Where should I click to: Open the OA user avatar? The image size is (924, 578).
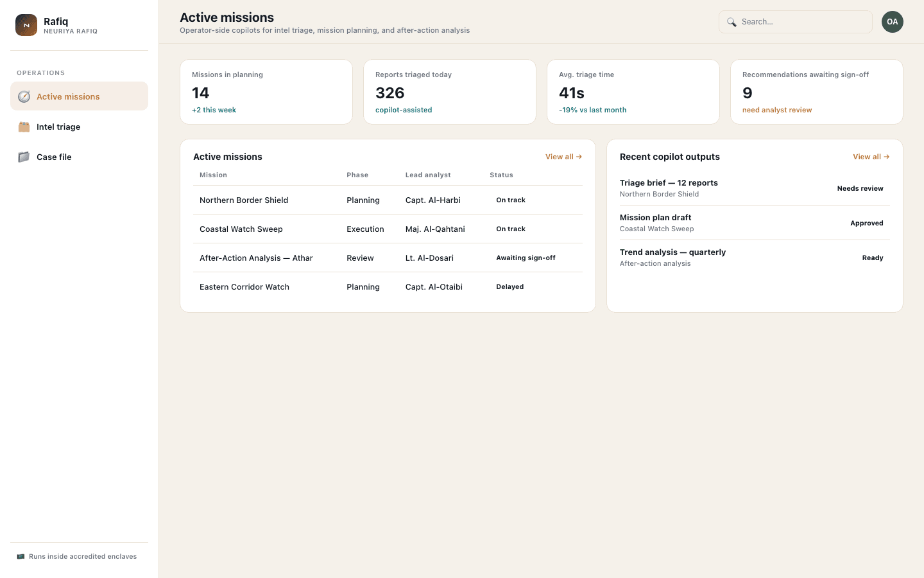893,22
